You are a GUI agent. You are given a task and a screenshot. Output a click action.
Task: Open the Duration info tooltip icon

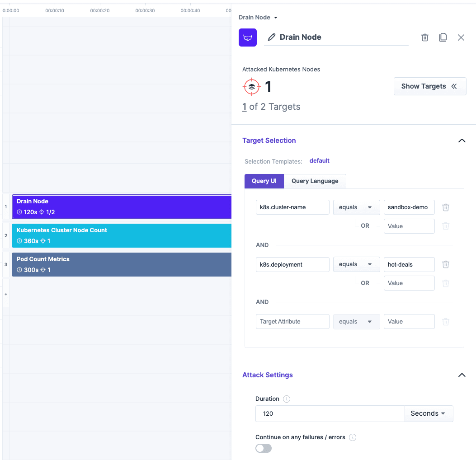click(287, 399)
